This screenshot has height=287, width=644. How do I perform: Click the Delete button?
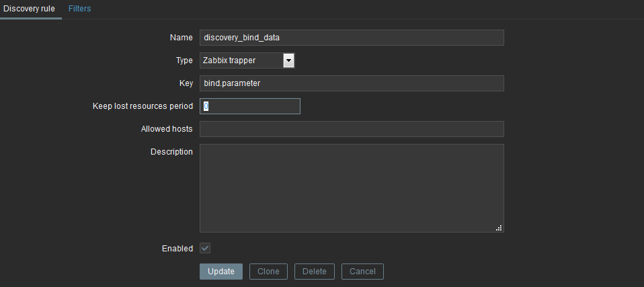314,272
